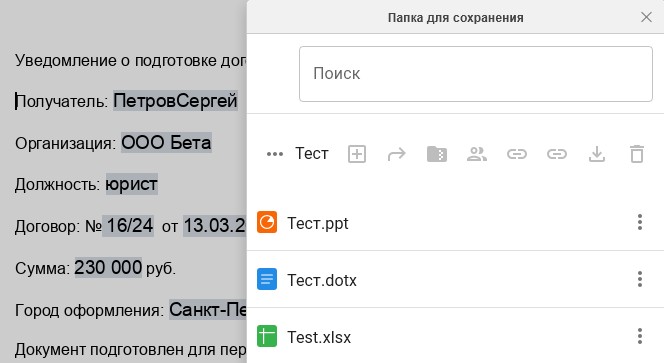Open the three-dot menu for Test.xlsx

pos(640,336)
